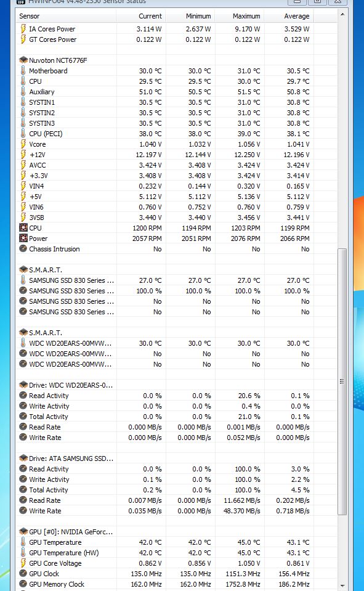This screenshot has width=364, height=591.
Task: Click GPU Clock maximum 1151.3 MHz
Action: tap(243, 573)
